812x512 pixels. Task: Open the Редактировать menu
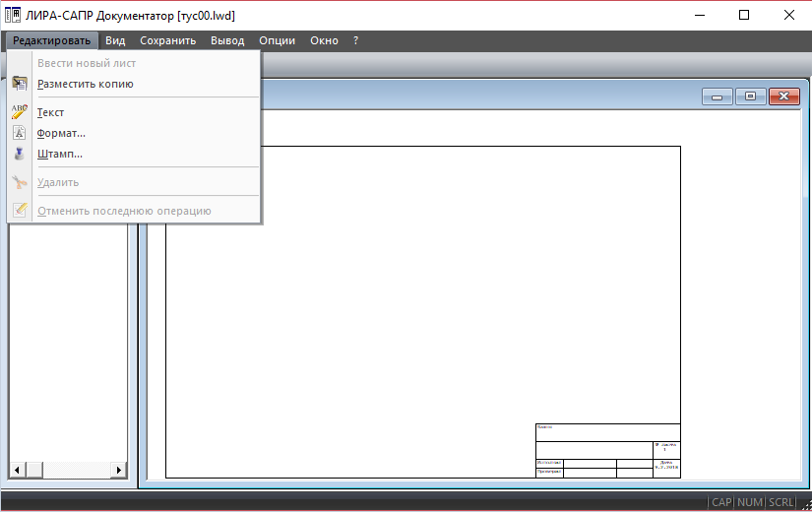(x=52, y=40)
